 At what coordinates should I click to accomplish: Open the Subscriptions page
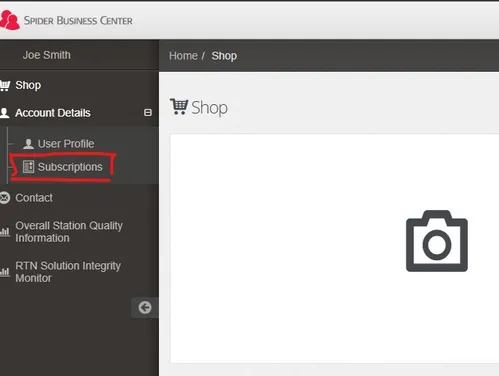pyautogui.click(x=70, y=167)
